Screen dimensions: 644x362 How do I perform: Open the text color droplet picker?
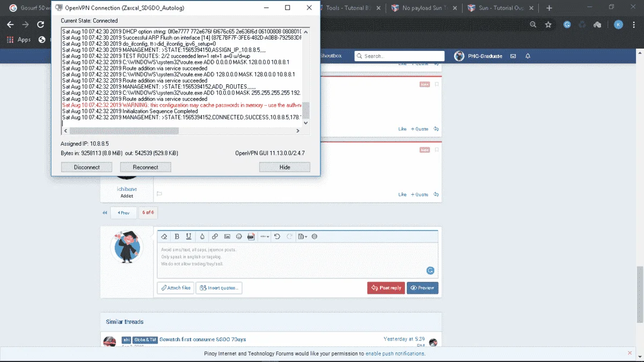click(202, 237)
